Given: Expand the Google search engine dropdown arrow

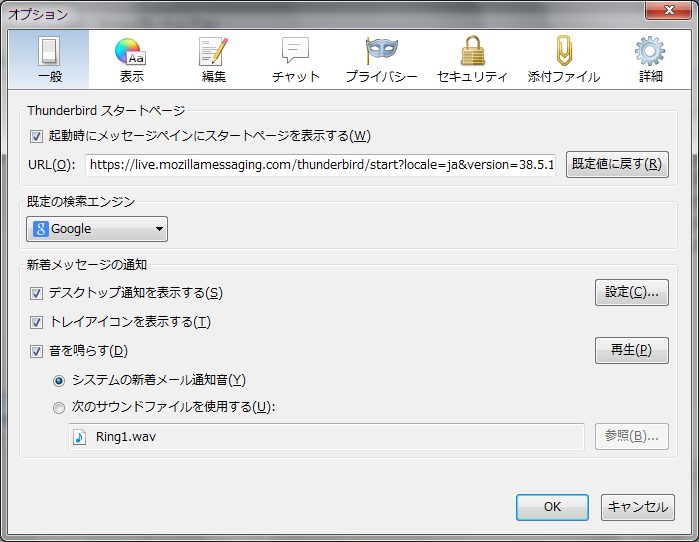Looking at the screenshot, I should pyautogui.click(x=159, y=229).
